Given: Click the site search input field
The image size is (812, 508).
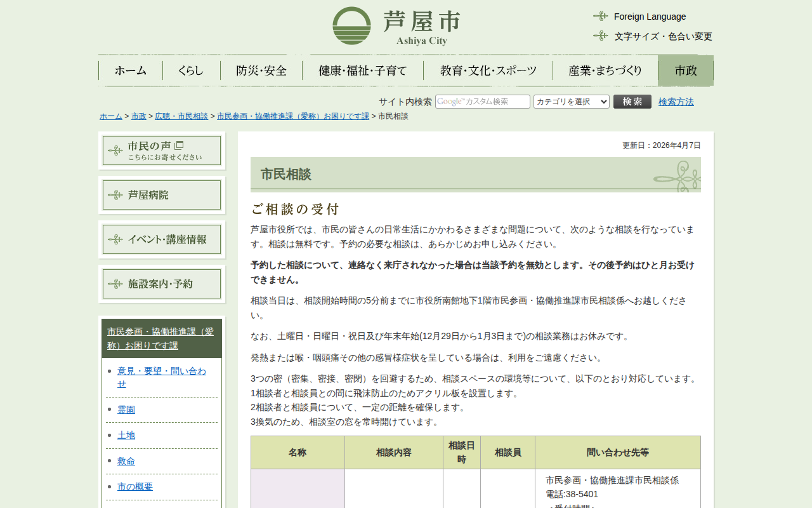Looking at the screenshot, I should point(482,102).
